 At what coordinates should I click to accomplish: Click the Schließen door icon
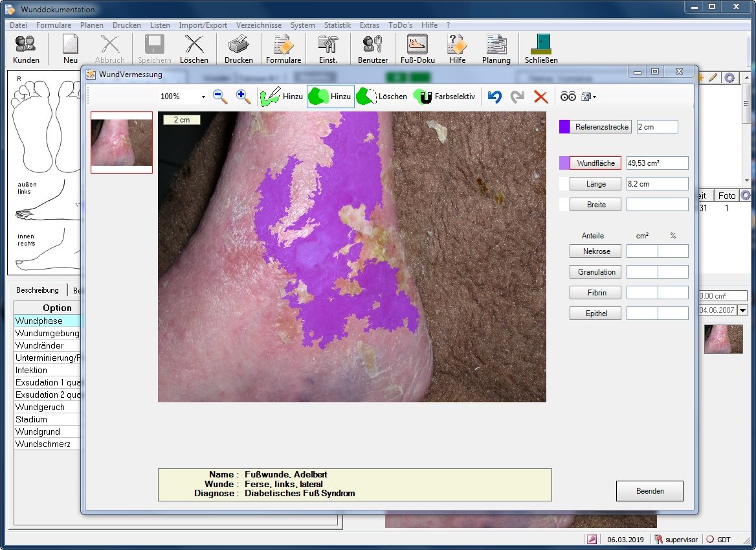point(541,49)
